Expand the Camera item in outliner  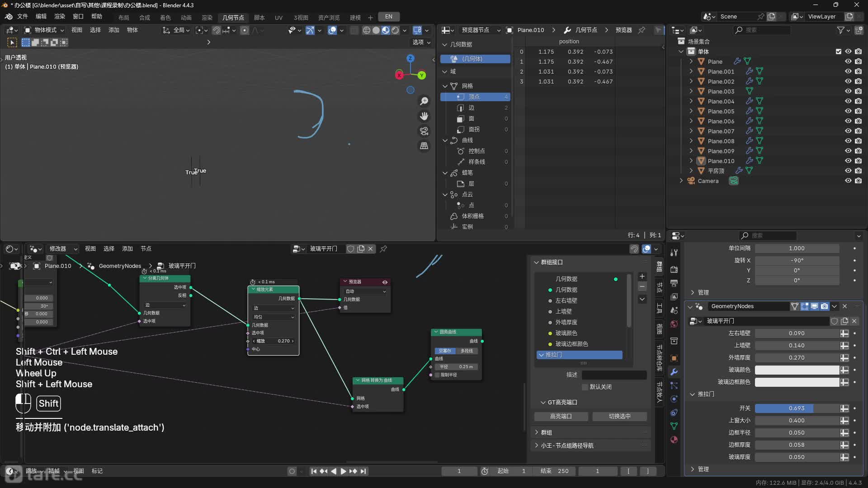681,181
